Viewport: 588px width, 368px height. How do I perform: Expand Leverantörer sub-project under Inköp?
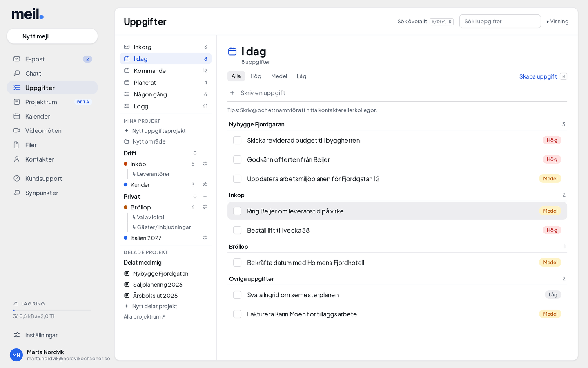pyautogui.click(x=151, y=174)
